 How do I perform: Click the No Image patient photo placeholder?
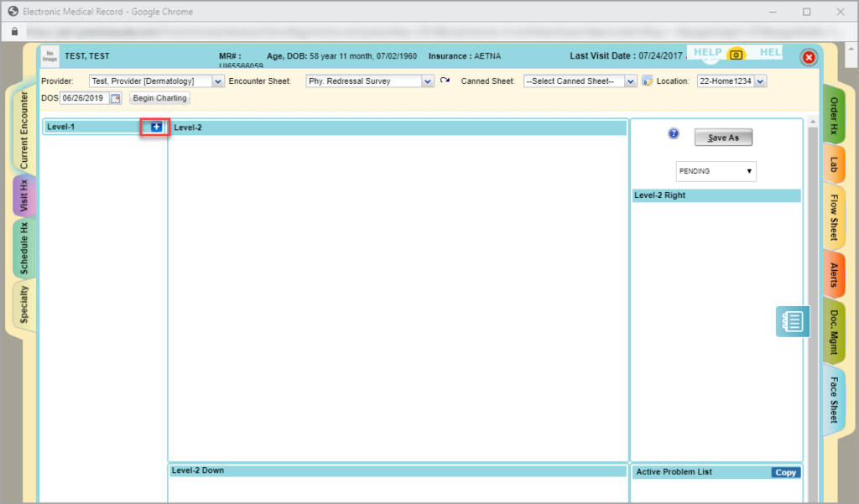(x=49, y=56)
